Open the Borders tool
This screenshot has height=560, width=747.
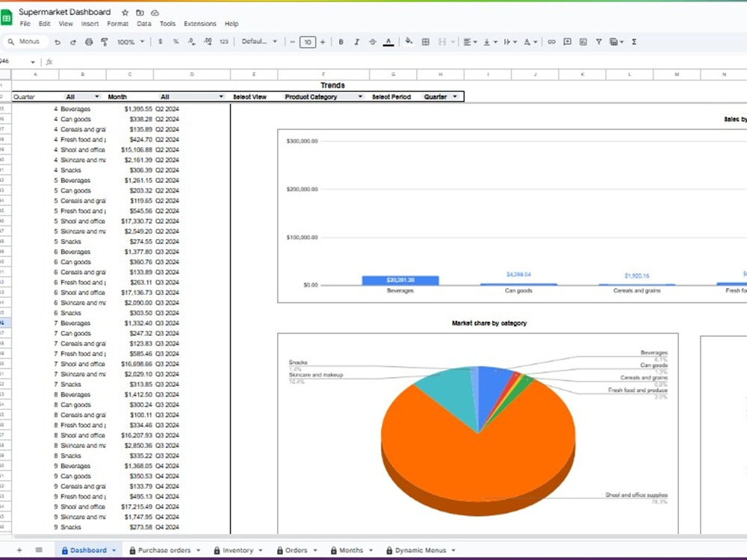pyautogui.click(x=426, y=42)
